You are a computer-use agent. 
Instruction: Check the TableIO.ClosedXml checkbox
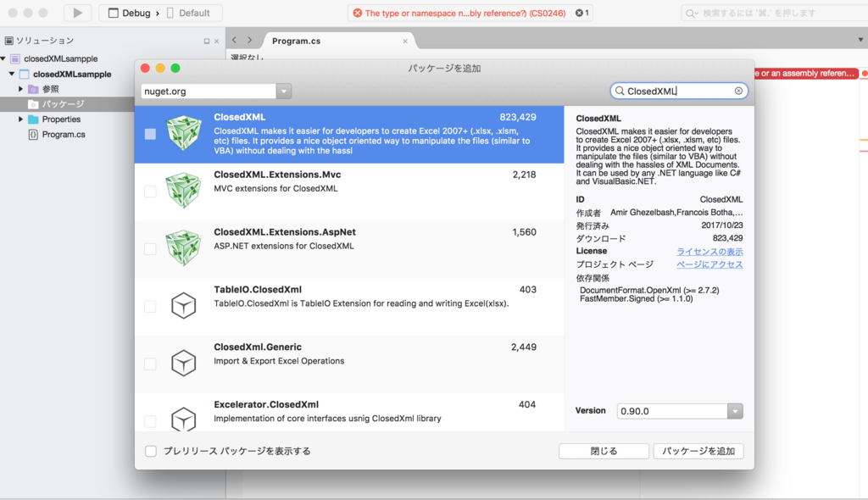(x=150, y=306)
